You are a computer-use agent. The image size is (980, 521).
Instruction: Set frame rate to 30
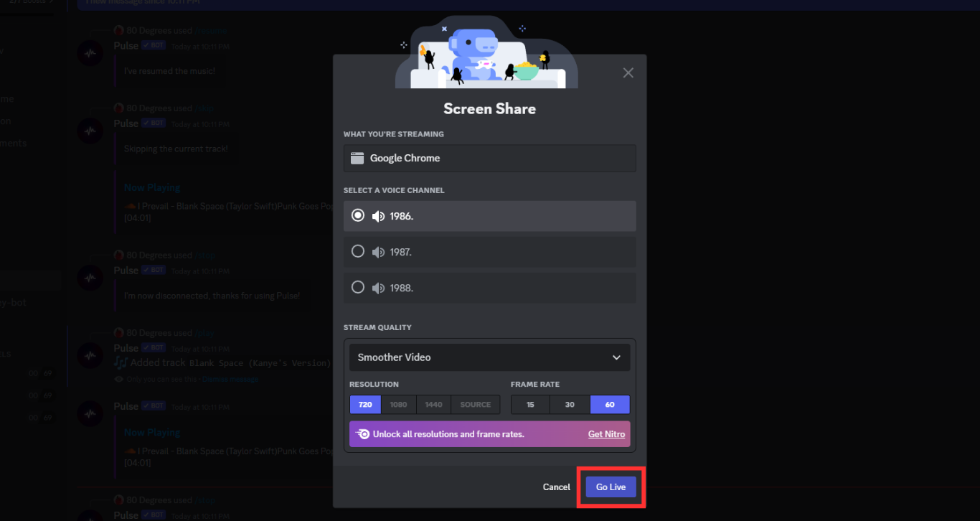(x=570, y=405)
